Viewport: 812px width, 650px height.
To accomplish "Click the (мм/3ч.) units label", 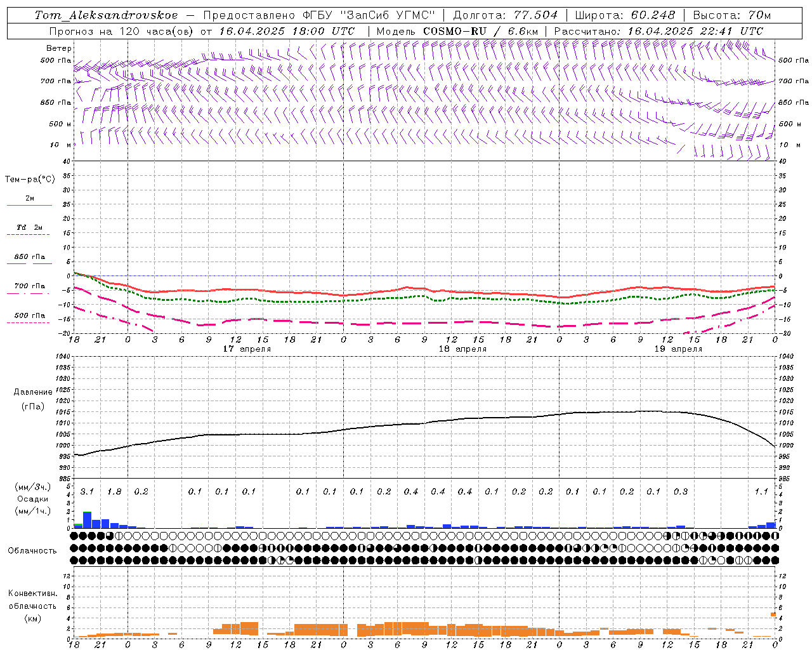I will click(33, 487).
